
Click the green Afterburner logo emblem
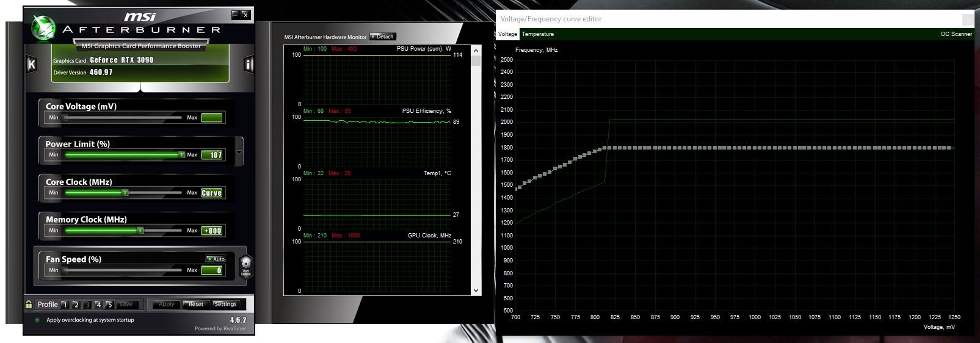click(x=43, y=27)
